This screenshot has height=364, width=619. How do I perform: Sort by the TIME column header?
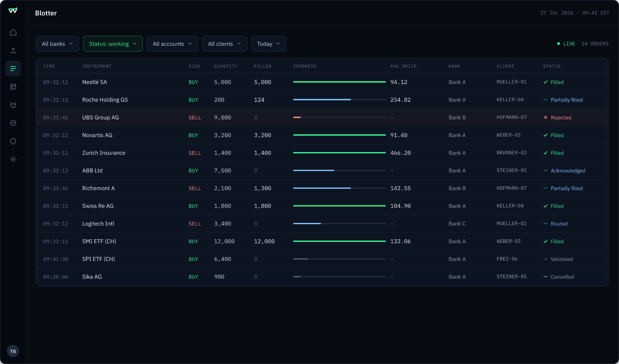(49, 66)
